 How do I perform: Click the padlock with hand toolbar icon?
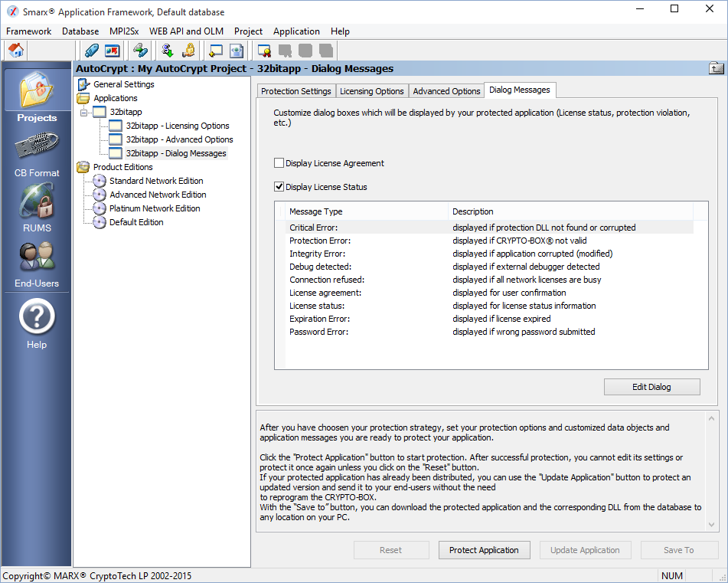pos(188,51)
